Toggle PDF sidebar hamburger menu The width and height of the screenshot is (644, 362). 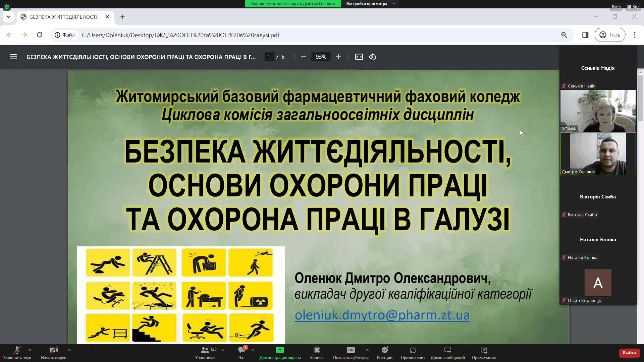pos(13,57)
